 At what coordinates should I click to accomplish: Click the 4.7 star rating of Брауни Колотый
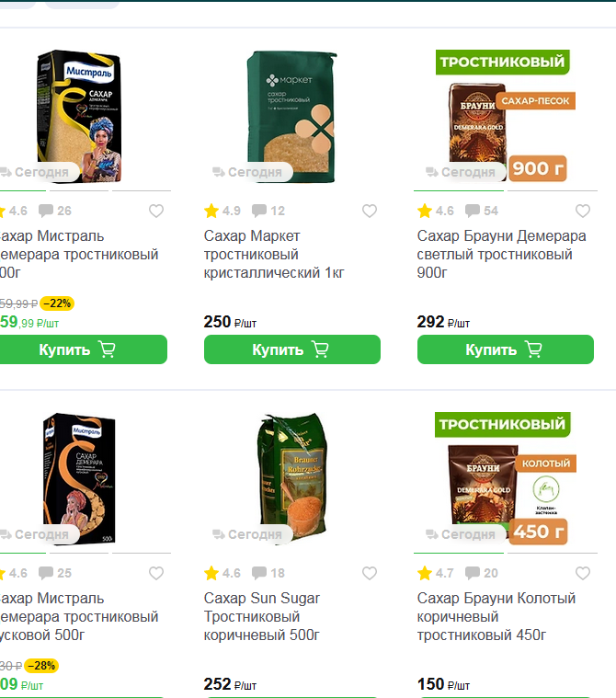pos(436,573)
